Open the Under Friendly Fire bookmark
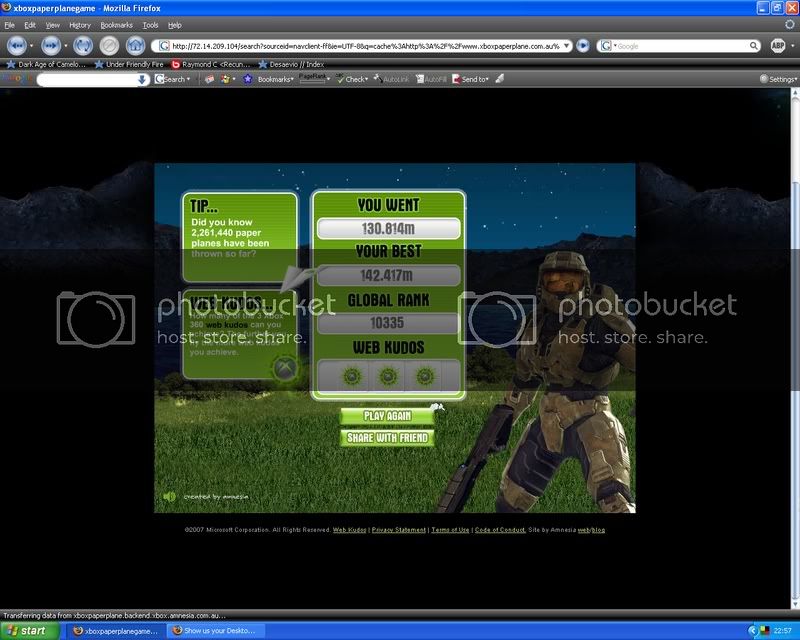This screenshot has width=800, height=640. (x=129, y=64)
